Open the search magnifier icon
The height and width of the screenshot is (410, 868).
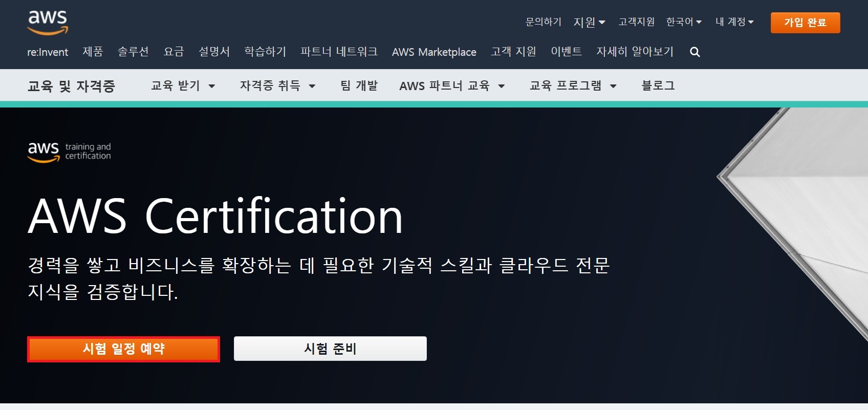click(695, 52)
